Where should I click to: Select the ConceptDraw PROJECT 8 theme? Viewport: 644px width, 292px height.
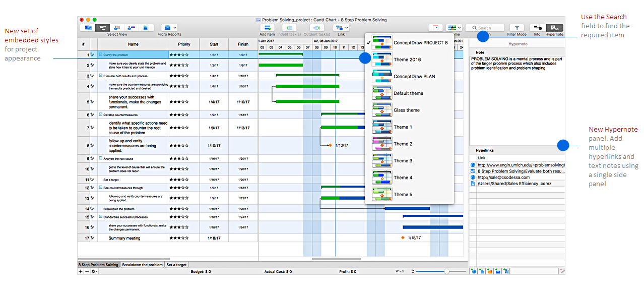[x=410, y=43]
